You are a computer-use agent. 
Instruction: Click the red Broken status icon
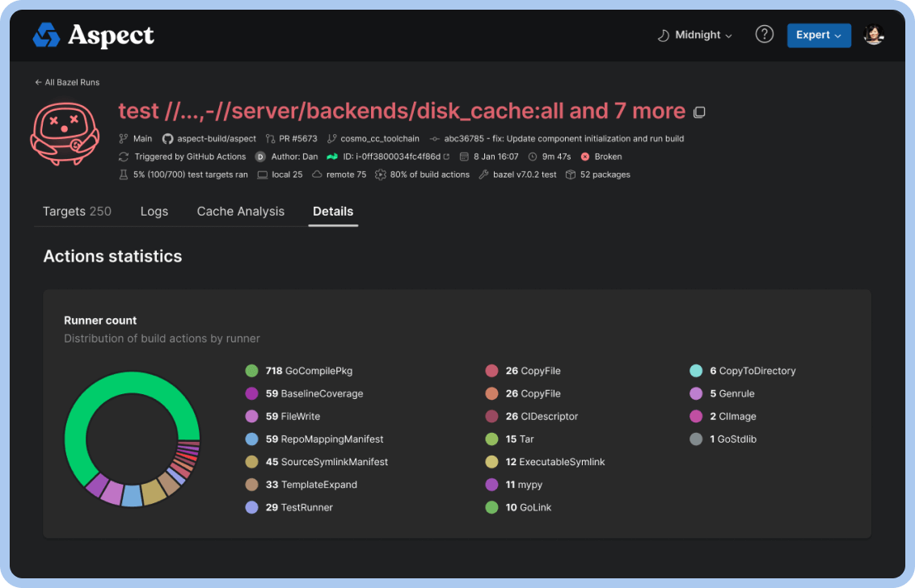pos(584,157)
